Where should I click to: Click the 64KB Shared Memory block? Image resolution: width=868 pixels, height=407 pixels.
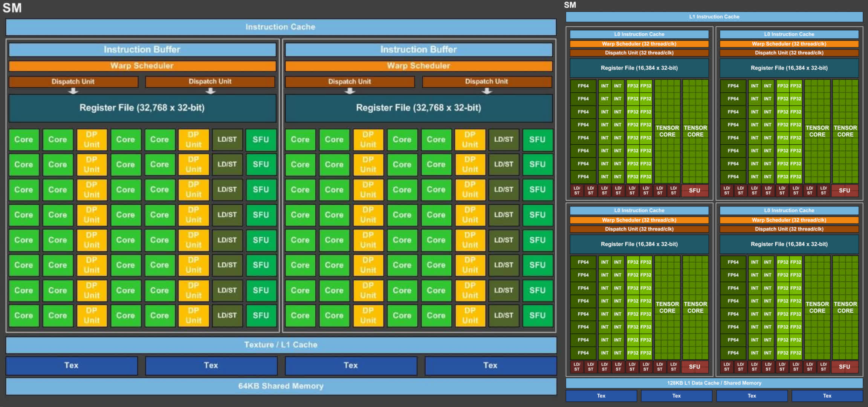[x=281, y=386]
